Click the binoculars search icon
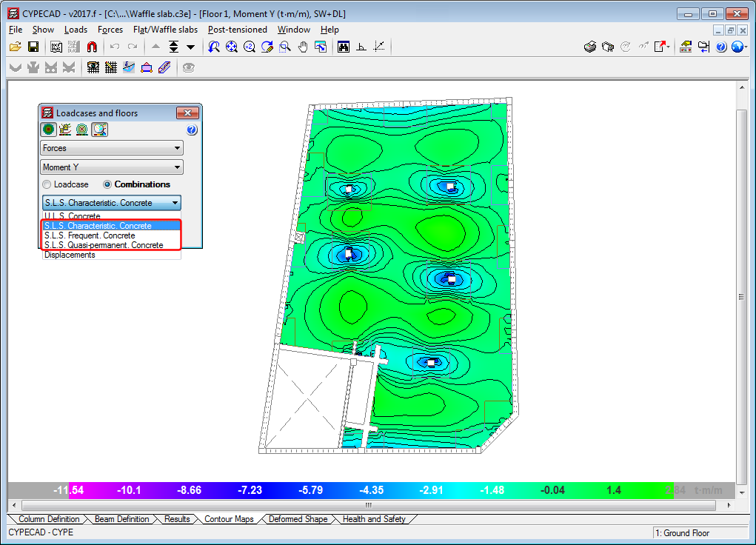Viewport: 756px width, 545px height. 344,47
